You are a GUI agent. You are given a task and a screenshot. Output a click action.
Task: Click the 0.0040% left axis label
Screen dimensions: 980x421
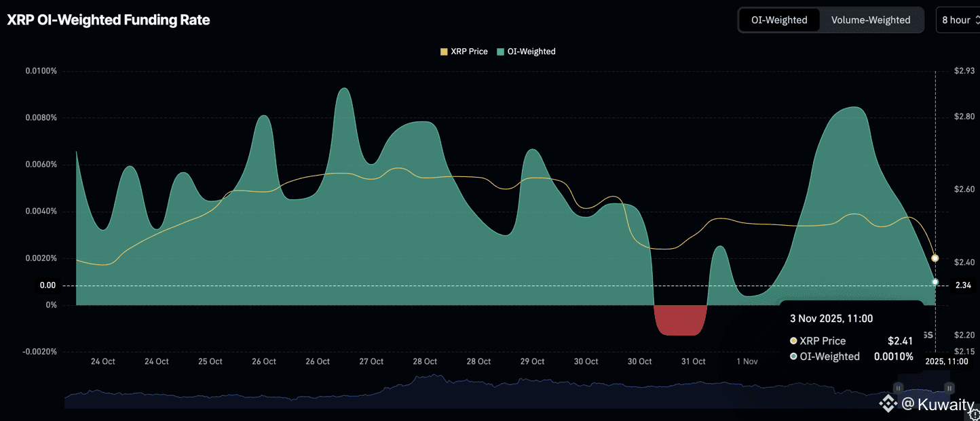click(41, 212)
